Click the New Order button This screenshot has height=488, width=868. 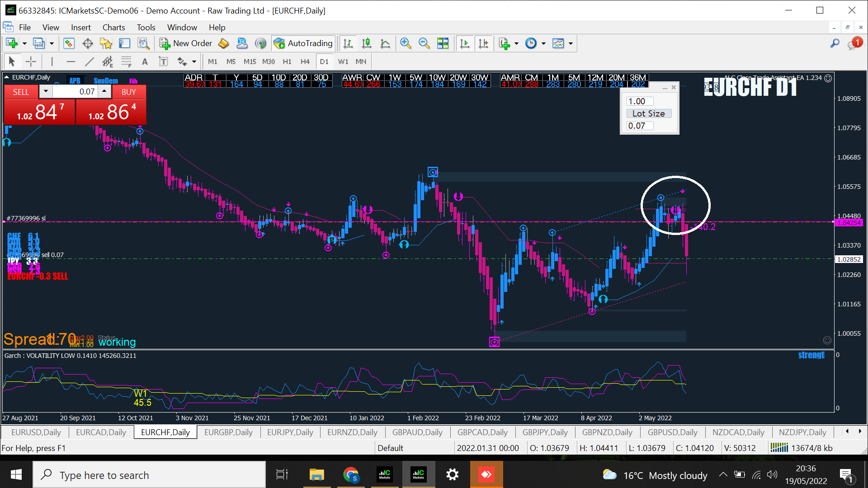(186, 43)
